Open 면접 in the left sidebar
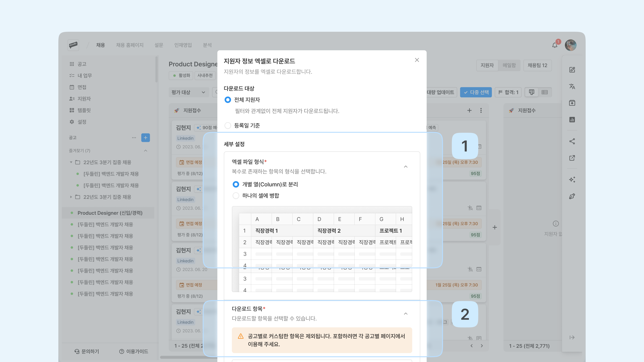This screenshot has width=644, height=362. 78,87
